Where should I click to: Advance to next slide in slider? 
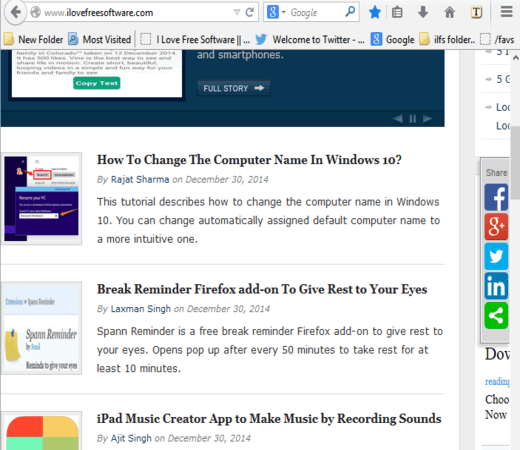tap(427, 119)
